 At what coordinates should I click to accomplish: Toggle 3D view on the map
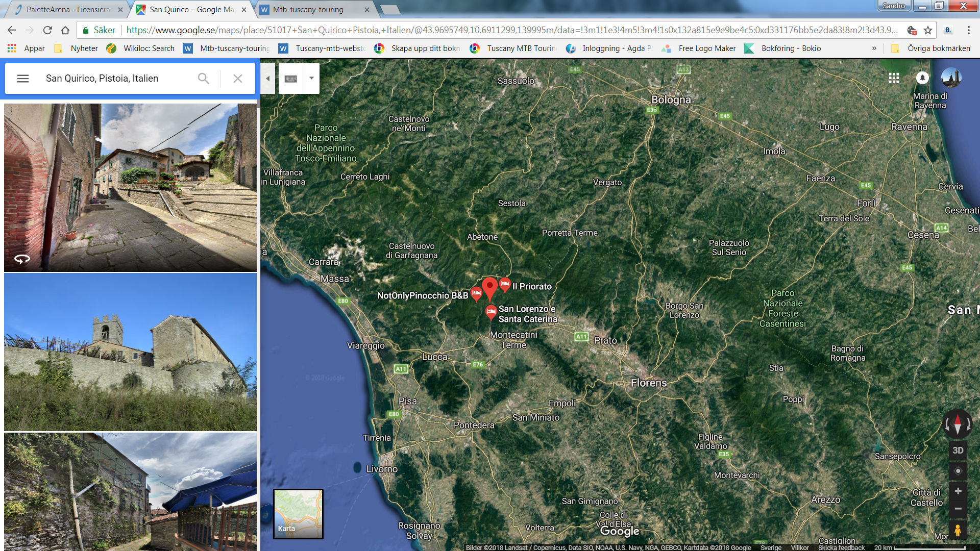click(x=958, y=450)
